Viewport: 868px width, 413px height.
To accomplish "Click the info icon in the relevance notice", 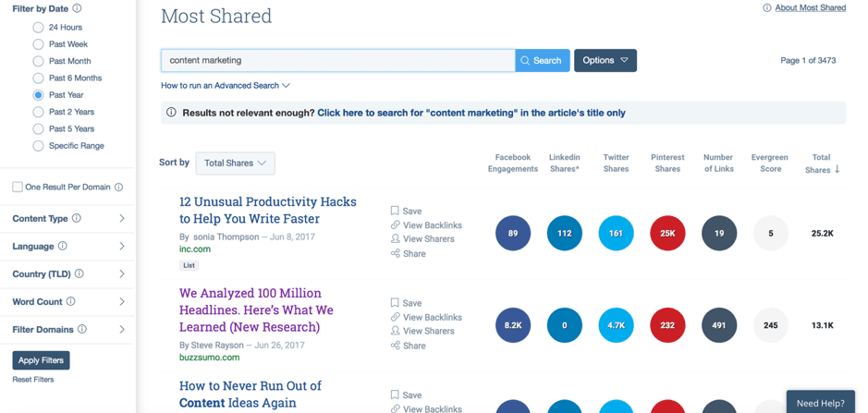I will (x=171, y=113).
